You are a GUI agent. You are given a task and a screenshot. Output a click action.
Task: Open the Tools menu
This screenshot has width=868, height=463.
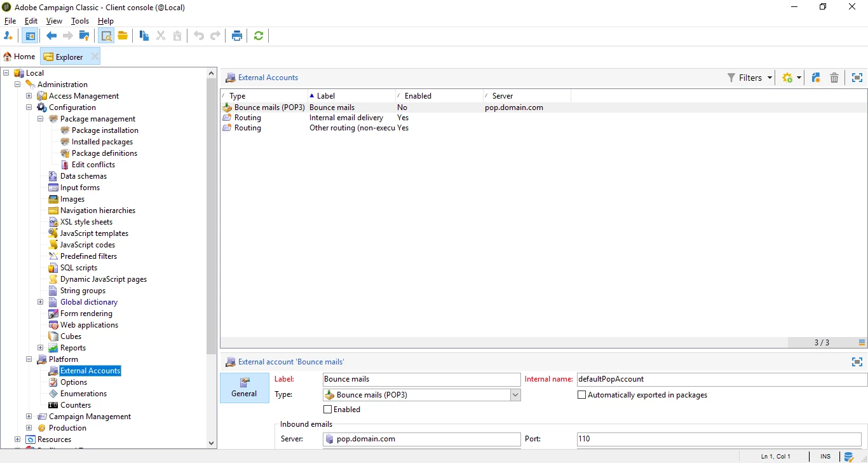click(80, 21)
